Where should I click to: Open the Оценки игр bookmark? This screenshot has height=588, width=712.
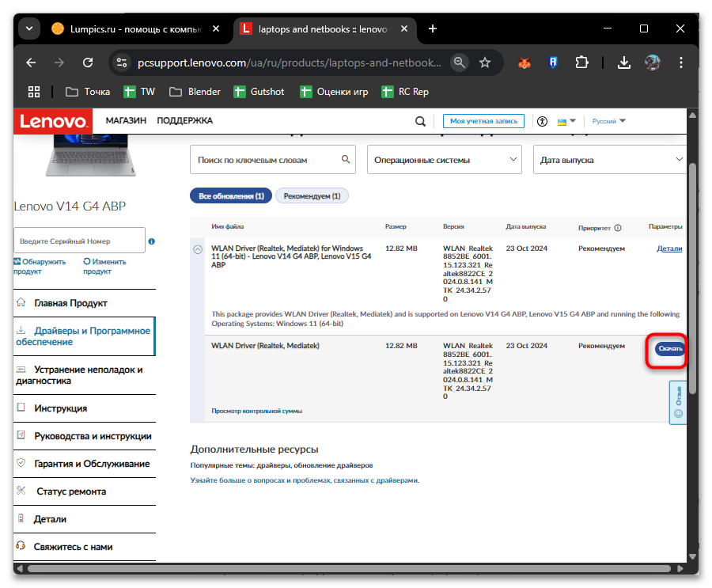pyautogui.click(x=334, y=92)
